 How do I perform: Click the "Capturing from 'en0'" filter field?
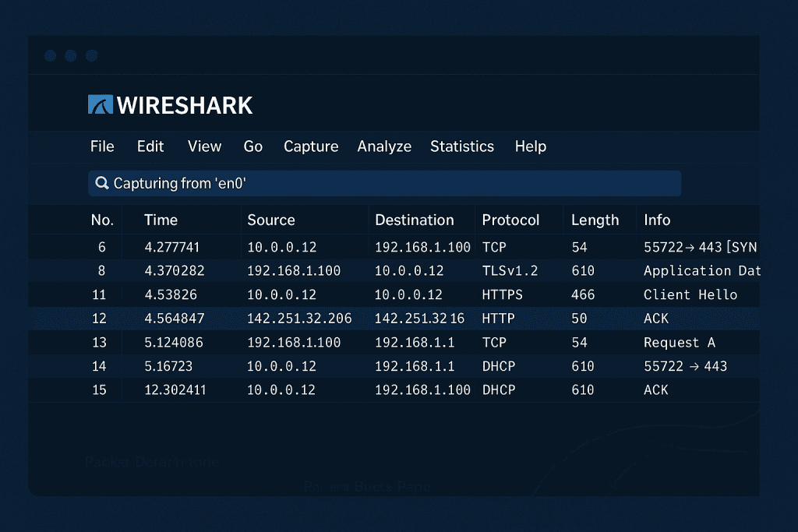[x=384, y=183]
